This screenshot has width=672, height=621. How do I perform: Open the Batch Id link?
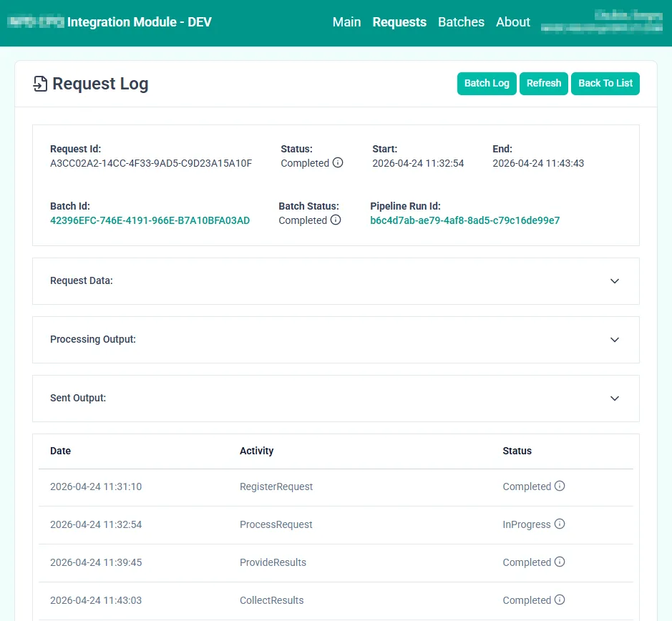pos(150,220)
